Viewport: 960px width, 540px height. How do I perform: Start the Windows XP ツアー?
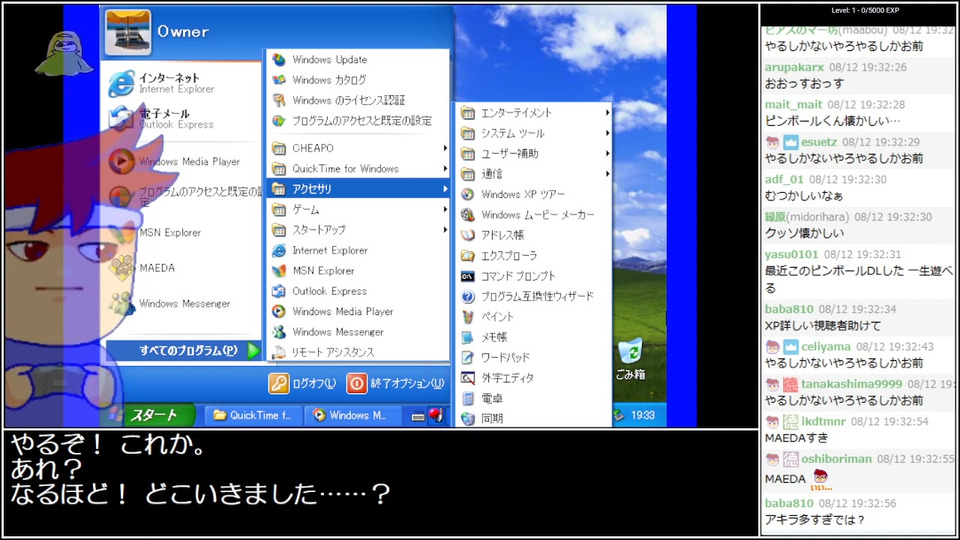534,194
